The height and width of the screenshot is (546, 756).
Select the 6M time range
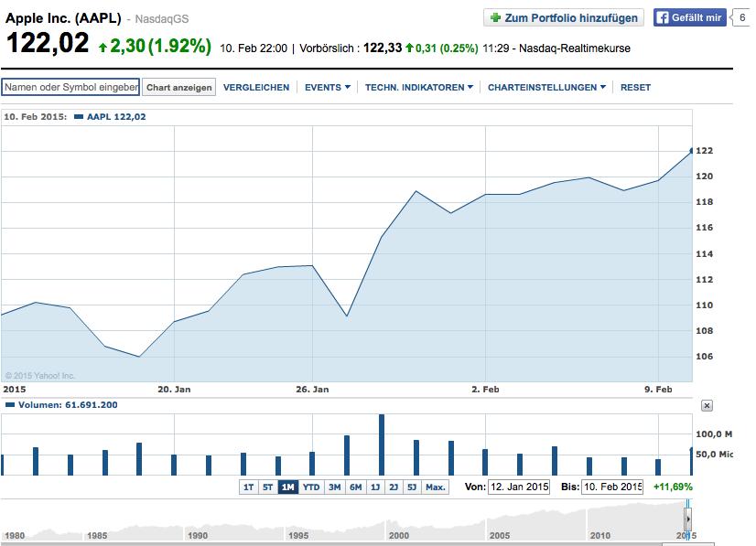pos(356,487)
